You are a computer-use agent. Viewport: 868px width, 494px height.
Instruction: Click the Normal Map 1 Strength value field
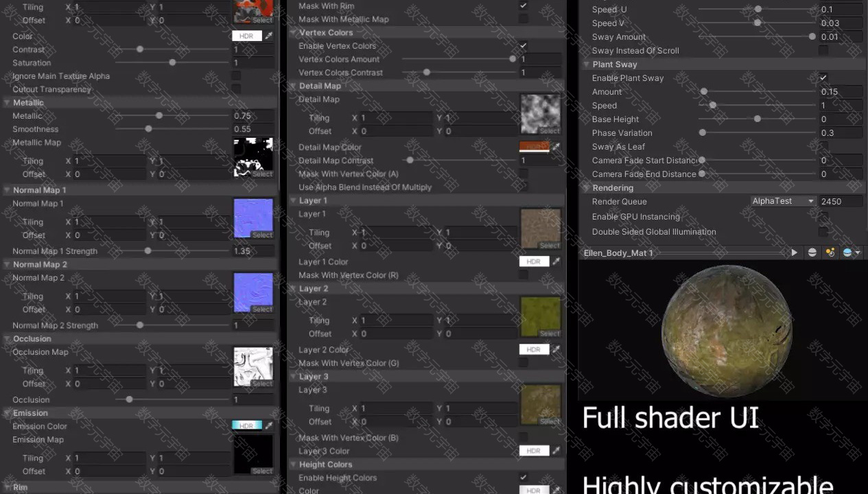point(253,251)
